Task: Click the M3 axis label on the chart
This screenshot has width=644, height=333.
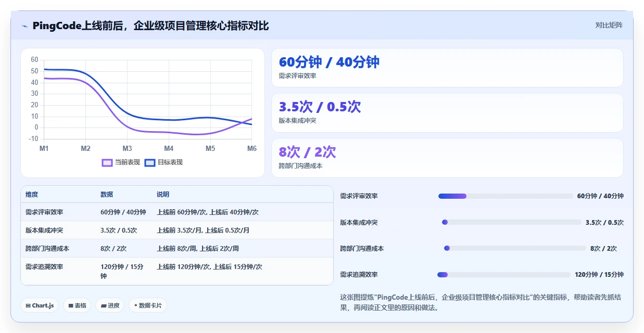Action: (x=127, y=148)
